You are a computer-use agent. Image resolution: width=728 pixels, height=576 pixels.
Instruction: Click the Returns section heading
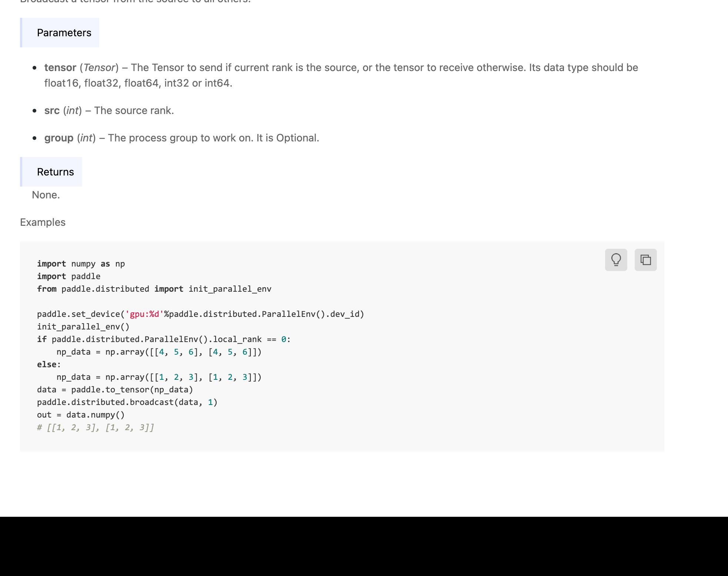tap(55, 172)
